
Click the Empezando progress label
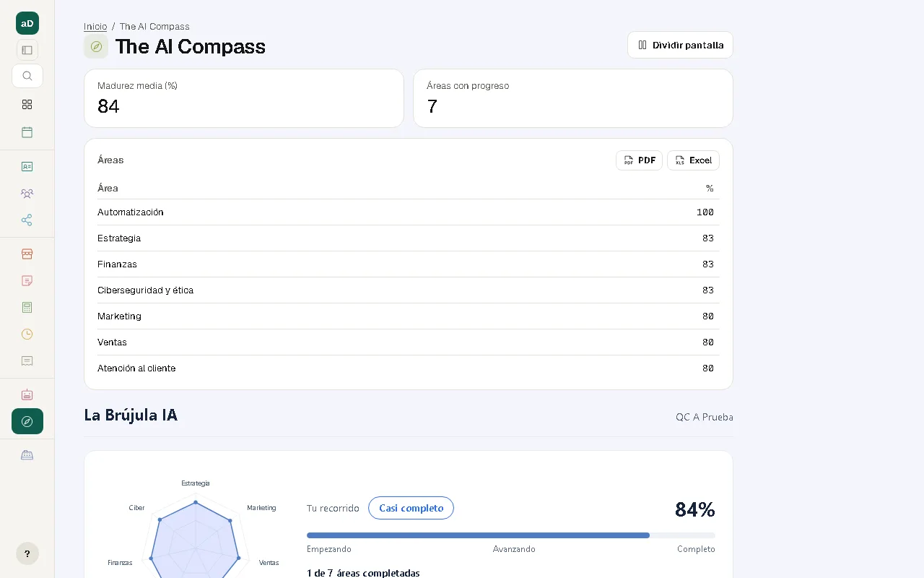coord(329,549)
